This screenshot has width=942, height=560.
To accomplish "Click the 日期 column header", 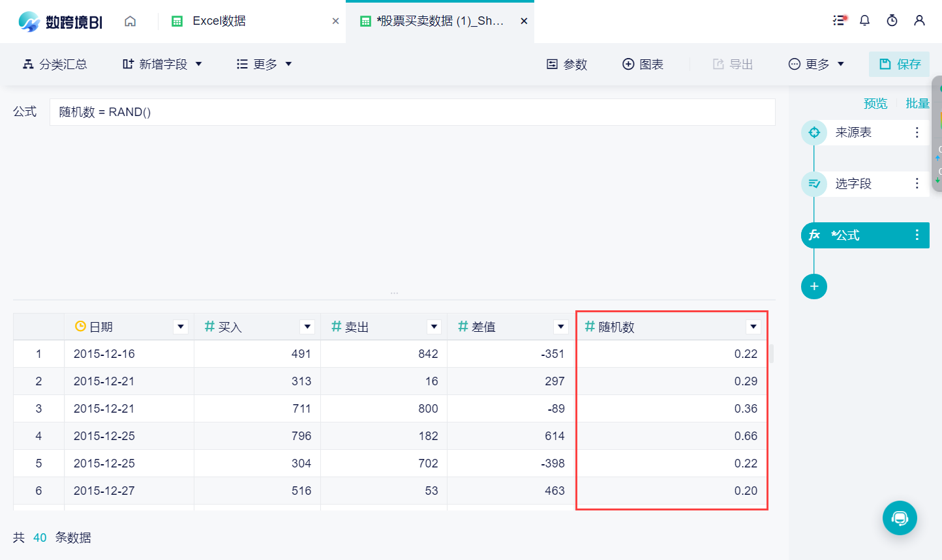I will point(129,327).
